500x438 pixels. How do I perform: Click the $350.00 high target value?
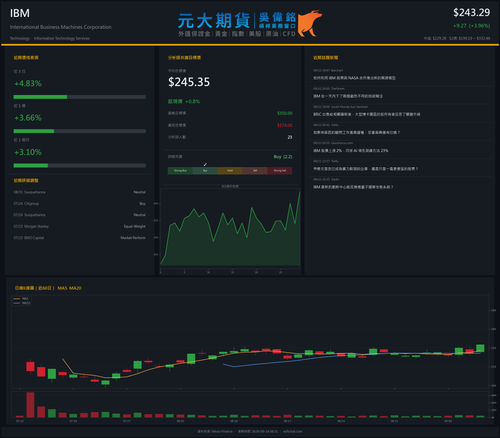285,113
